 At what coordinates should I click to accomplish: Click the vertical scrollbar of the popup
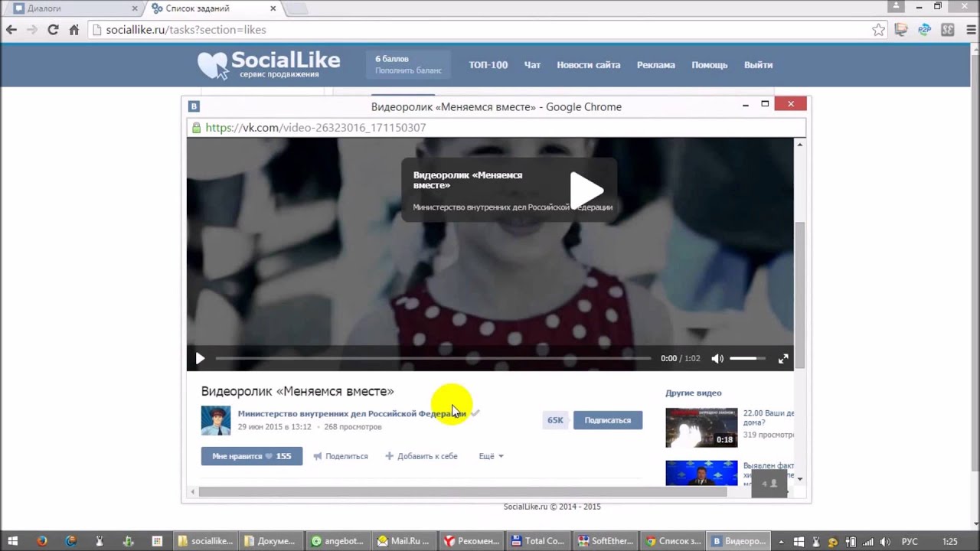800,295
